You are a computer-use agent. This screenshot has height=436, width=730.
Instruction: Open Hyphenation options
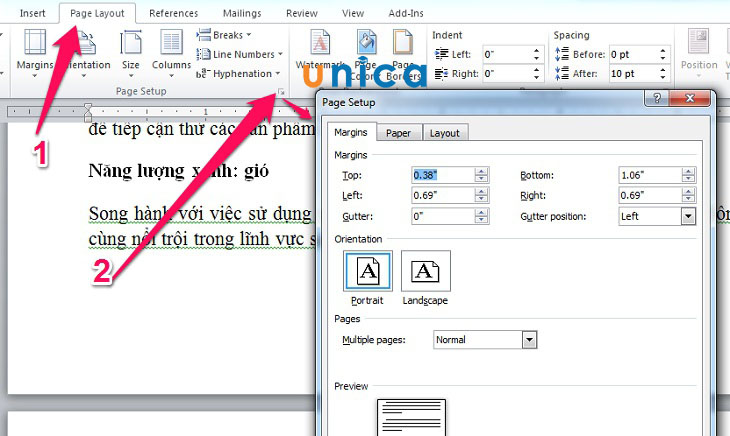click(x=238, y=74)
